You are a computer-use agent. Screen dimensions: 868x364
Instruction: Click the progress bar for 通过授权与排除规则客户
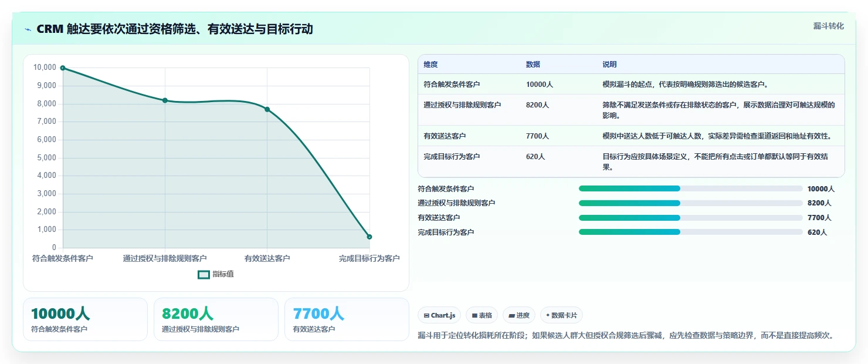pos(690,203)
